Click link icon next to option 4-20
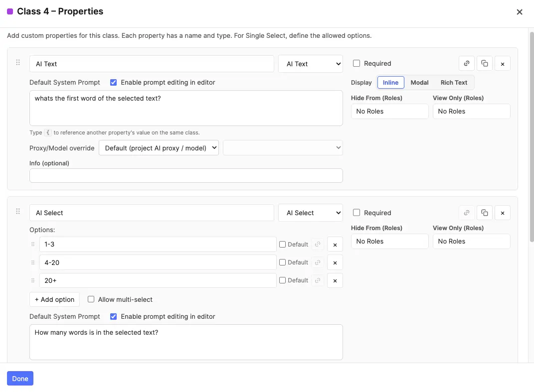Screen dimensions: 534x392 click(x=318, y=262)
